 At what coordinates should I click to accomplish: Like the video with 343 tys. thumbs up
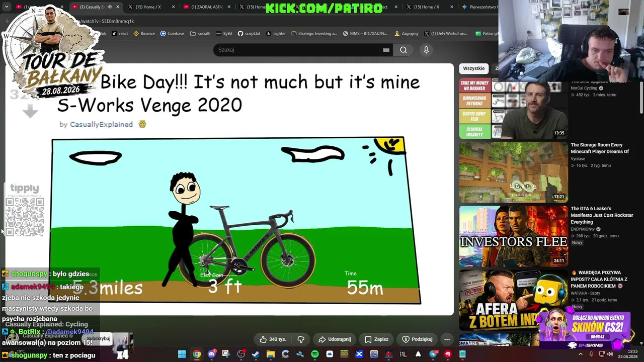point(273,339)
